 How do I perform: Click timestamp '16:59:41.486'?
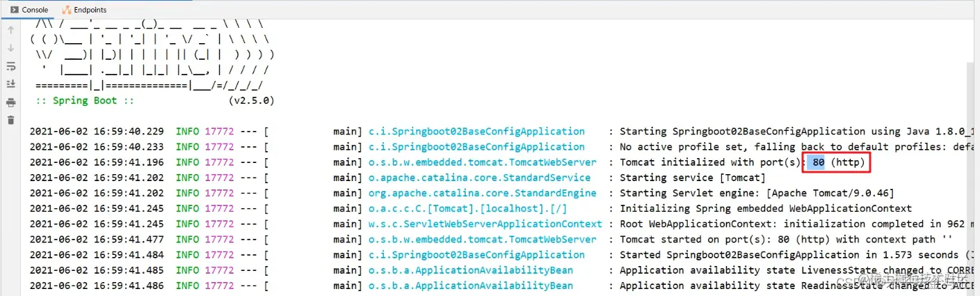coord(129,286)
